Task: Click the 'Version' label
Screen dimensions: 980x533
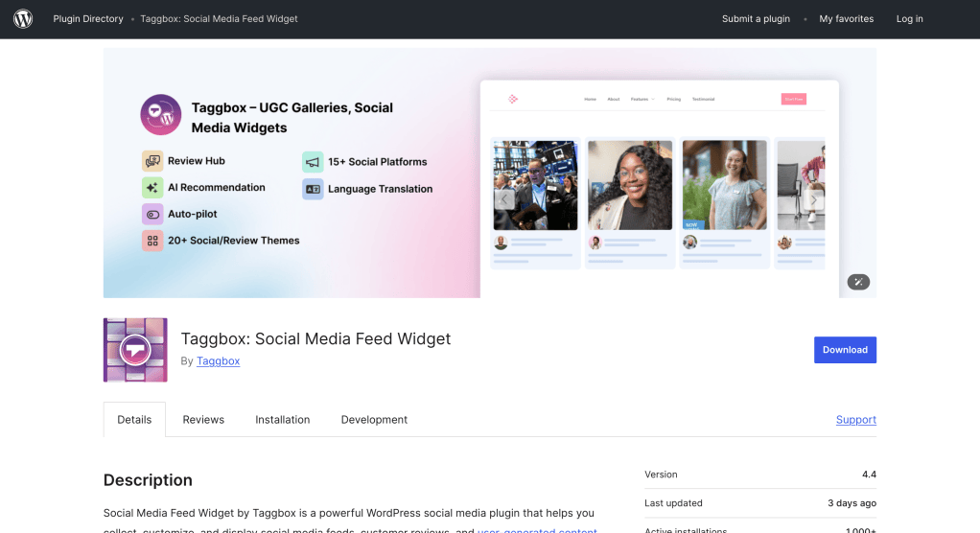Action: [661, 475]
